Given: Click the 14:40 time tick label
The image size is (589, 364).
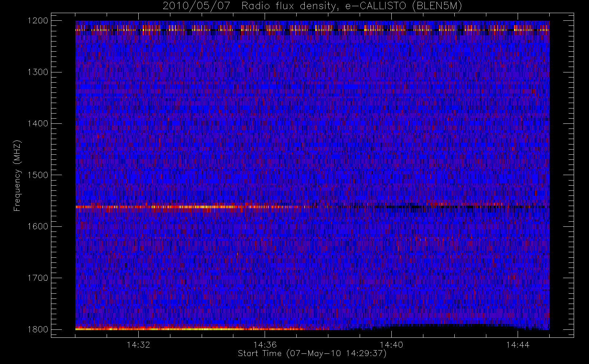Looking at the screenshot, I should [391, 345].
